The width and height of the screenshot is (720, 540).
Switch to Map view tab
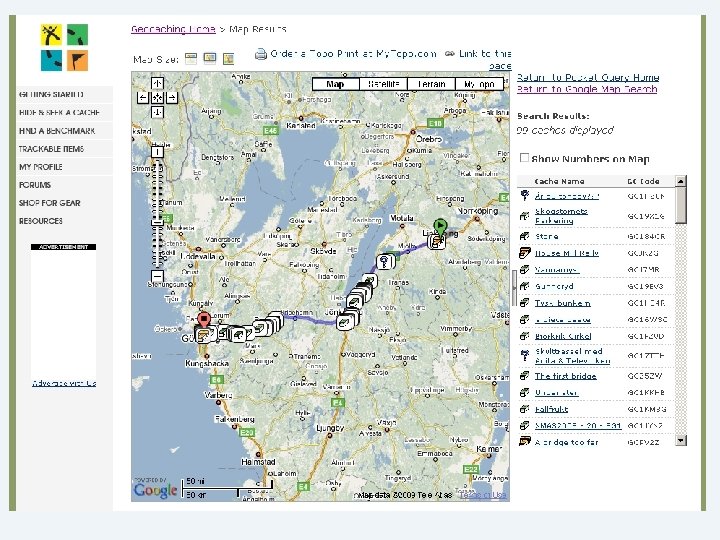pos(336,84)
